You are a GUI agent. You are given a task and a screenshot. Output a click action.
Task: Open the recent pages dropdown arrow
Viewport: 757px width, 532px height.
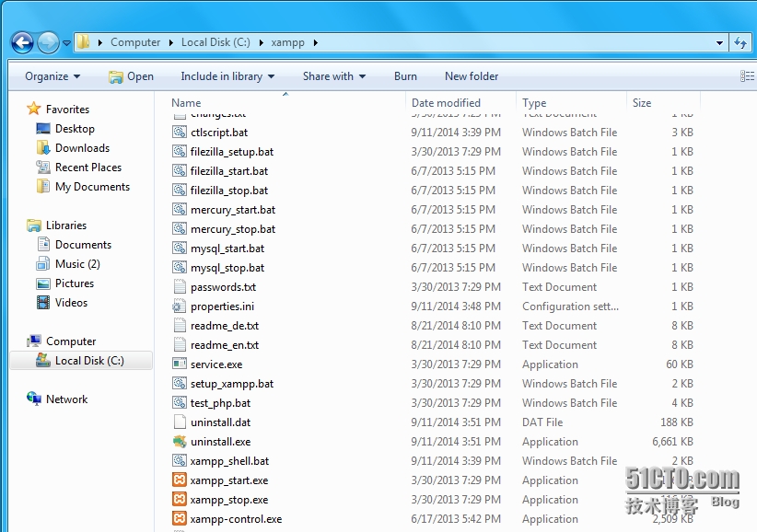click(66, 43)
